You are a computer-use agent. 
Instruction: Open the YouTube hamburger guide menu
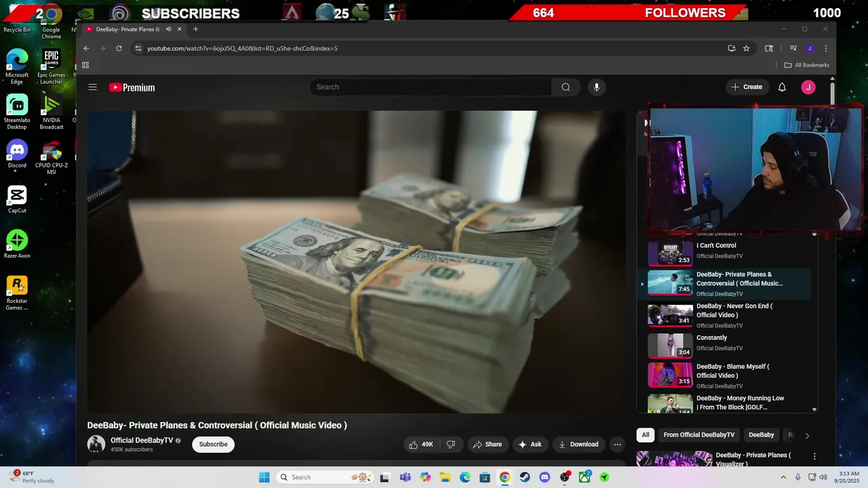93,87
